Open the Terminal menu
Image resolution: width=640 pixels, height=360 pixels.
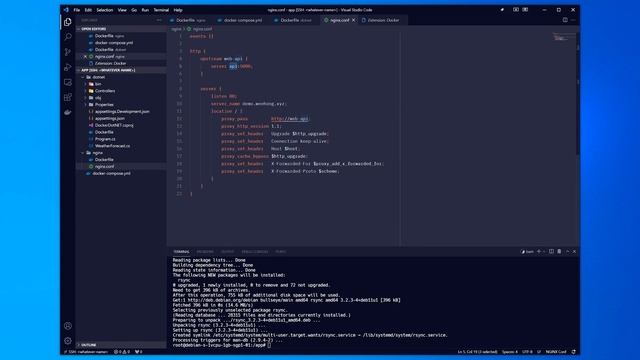pos(161,10)
